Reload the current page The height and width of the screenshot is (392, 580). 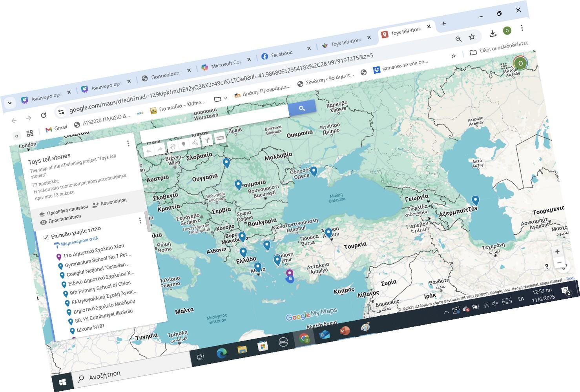pyautogui.click(x=44, y=115)
